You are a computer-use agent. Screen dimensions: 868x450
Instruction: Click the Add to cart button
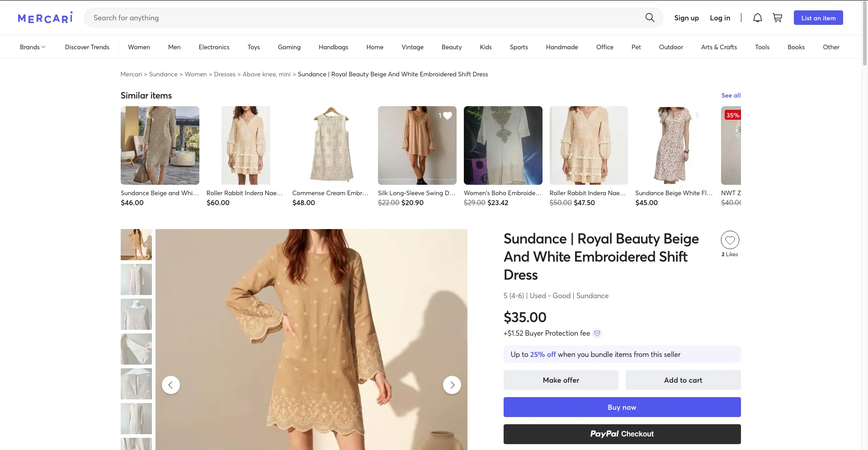pos(683,380)
